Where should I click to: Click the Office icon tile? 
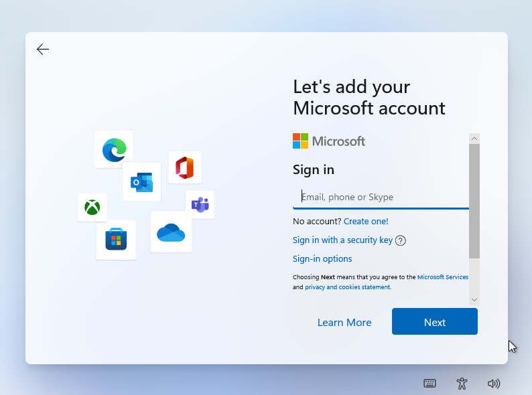[185, 167]
